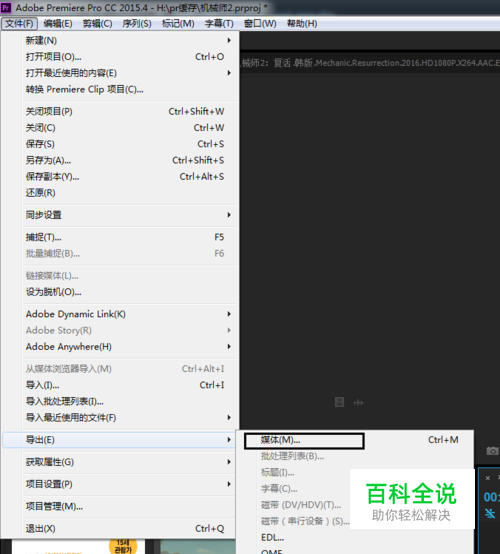Click the blue timecode in timeline

pyautogui.click(x=492, y=497)
